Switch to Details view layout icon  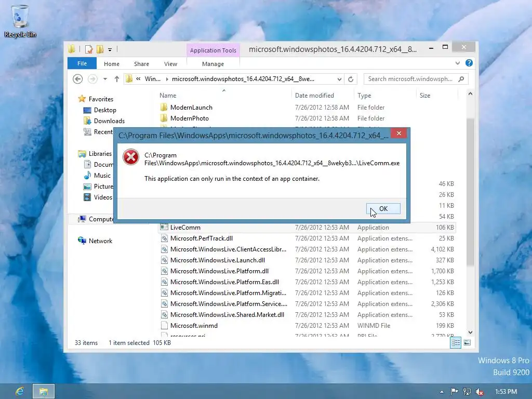456,343
